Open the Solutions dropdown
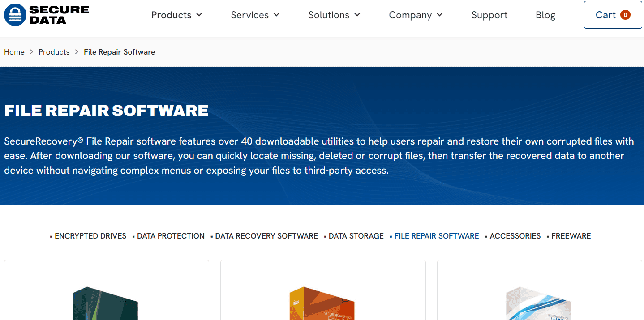The image size is (644, 320). pyautogui.click(x=334, y=15)
